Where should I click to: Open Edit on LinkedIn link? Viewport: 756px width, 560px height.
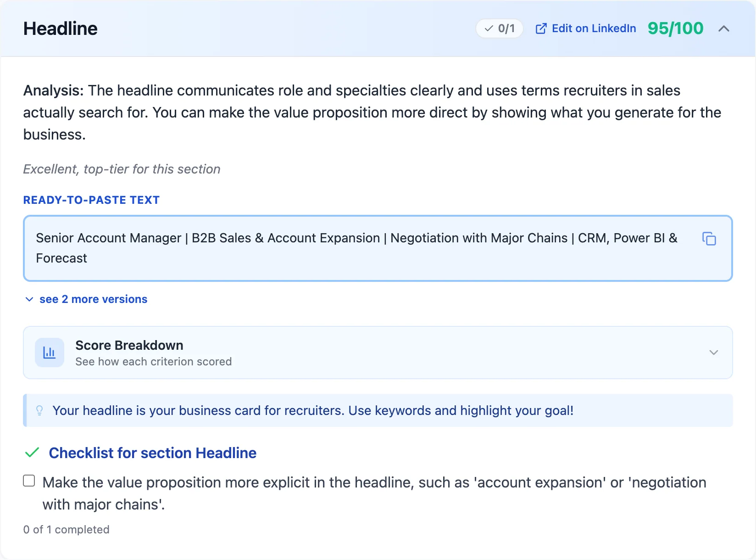click(x=586, y=28)
